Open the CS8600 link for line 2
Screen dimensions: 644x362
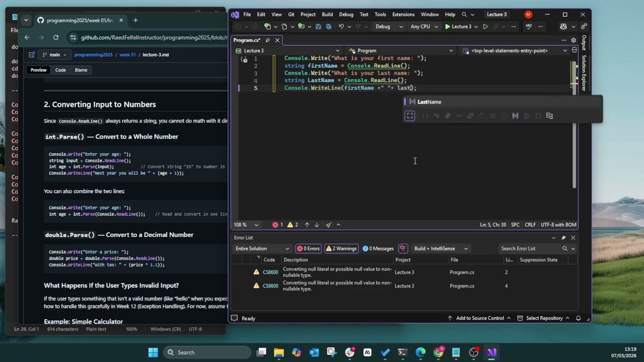pos(270,272)
